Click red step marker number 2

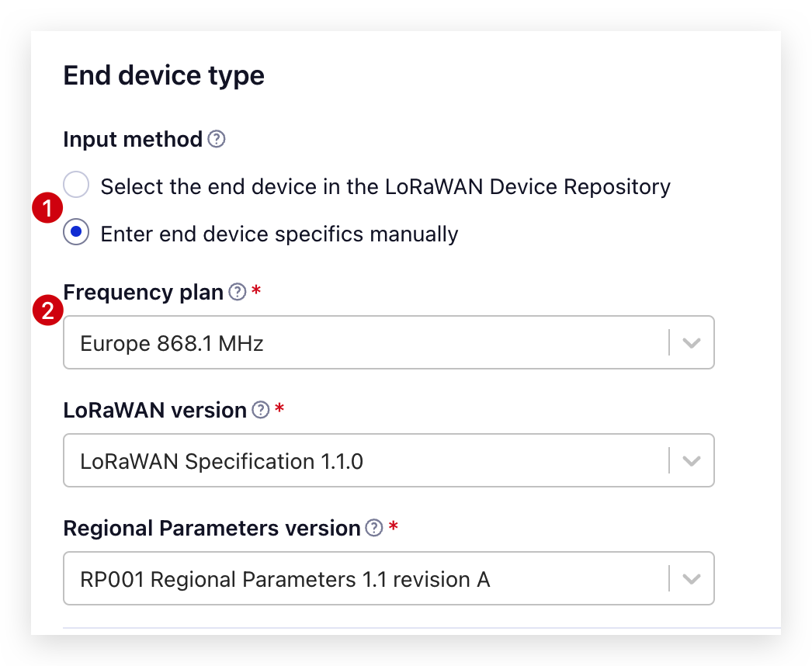(x=47, y=310)
